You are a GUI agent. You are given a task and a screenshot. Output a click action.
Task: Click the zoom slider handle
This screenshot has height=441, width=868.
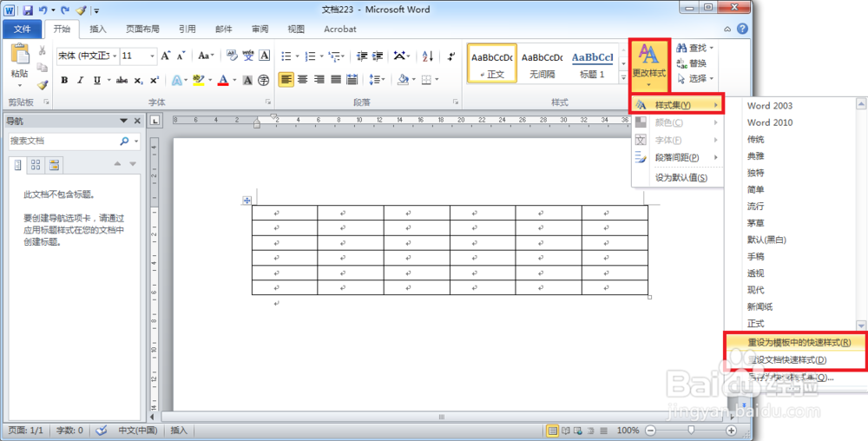coord(692,430)
